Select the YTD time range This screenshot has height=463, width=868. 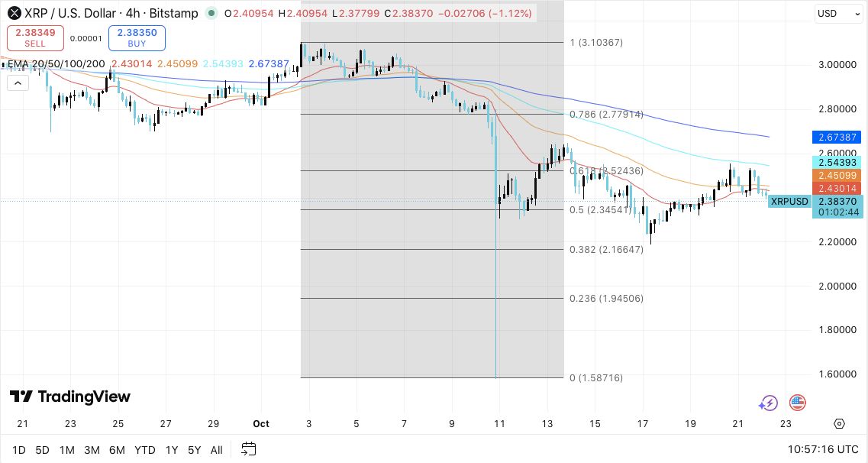point(145,450)
